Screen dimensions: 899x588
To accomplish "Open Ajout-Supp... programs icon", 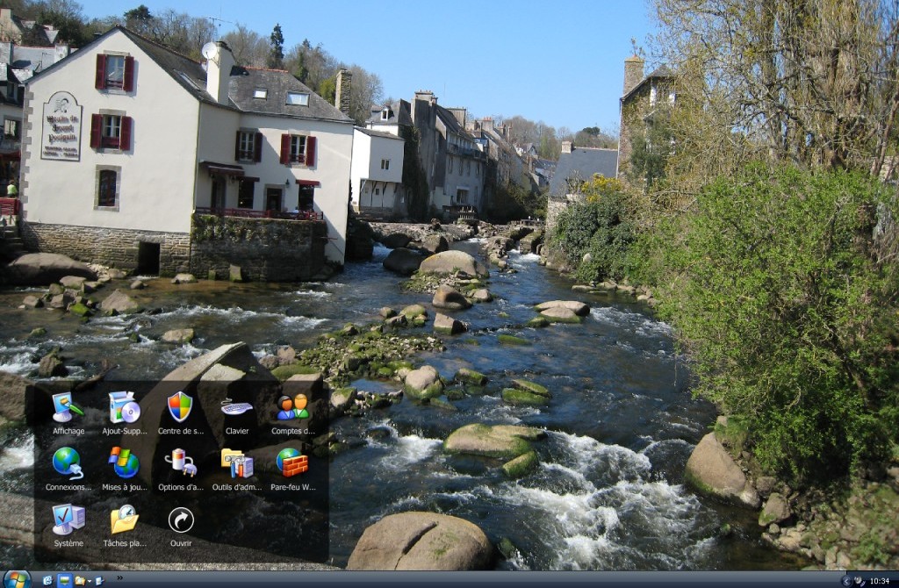I will point(125,413).
